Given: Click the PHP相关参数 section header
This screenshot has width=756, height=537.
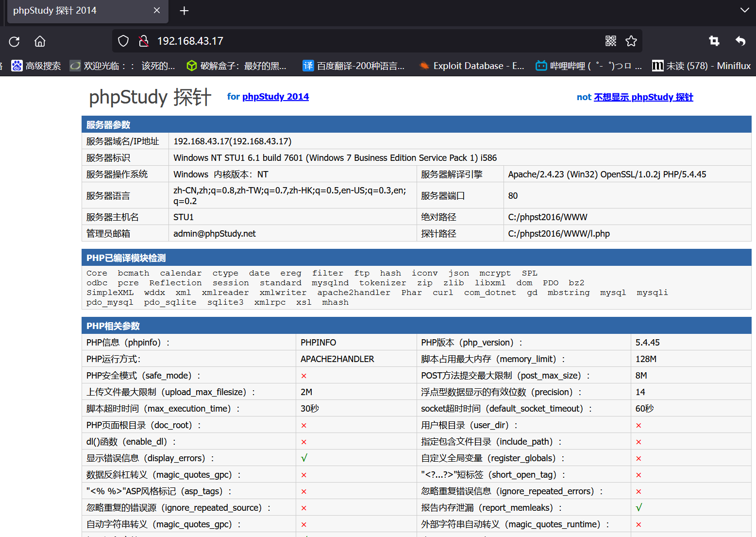Looking at the screenshot, I should click(x=417, y=326).
